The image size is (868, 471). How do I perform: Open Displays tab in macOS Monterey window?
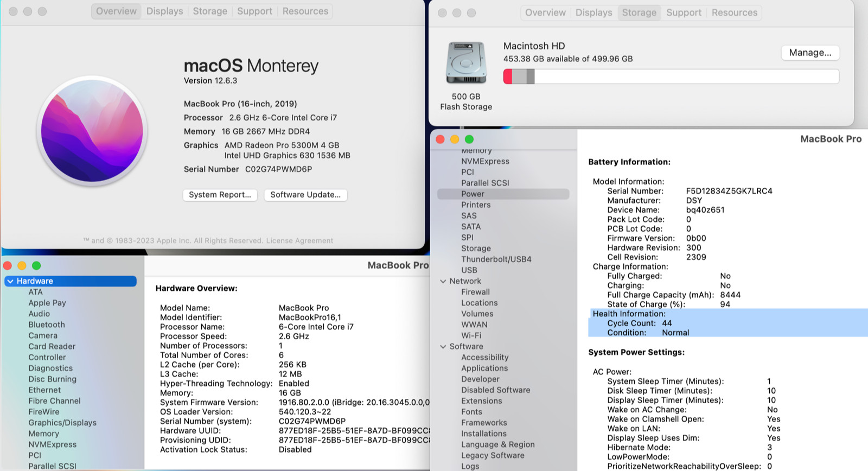click(x=165, y=11)
